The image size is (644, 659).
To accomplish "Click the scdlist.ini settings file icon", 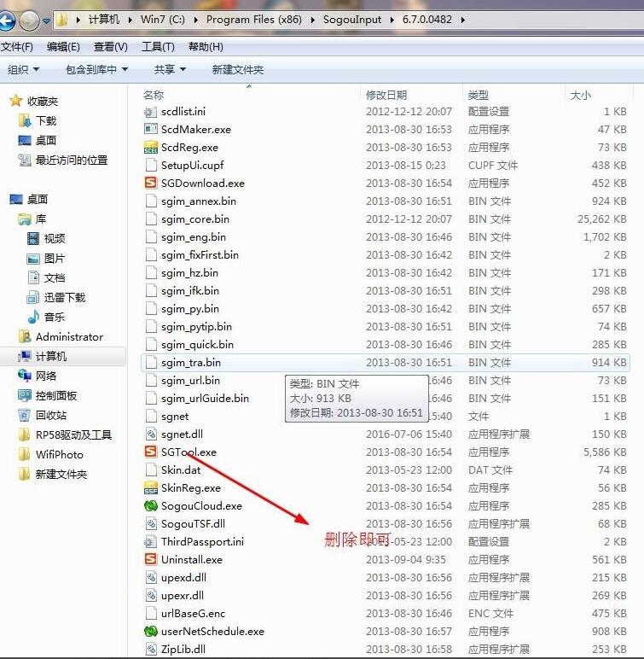I will pos(150,111).
